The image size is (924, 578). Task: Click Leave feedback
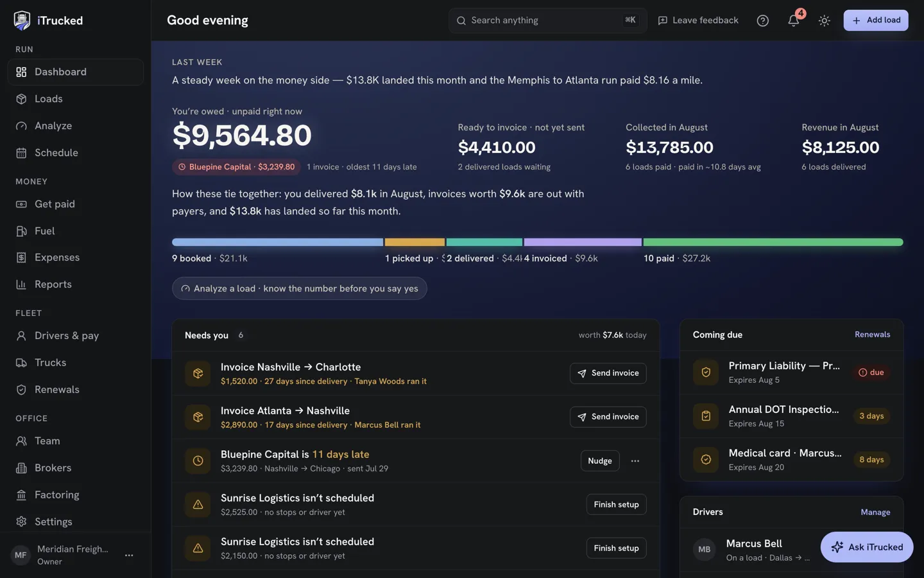[698, 21]
